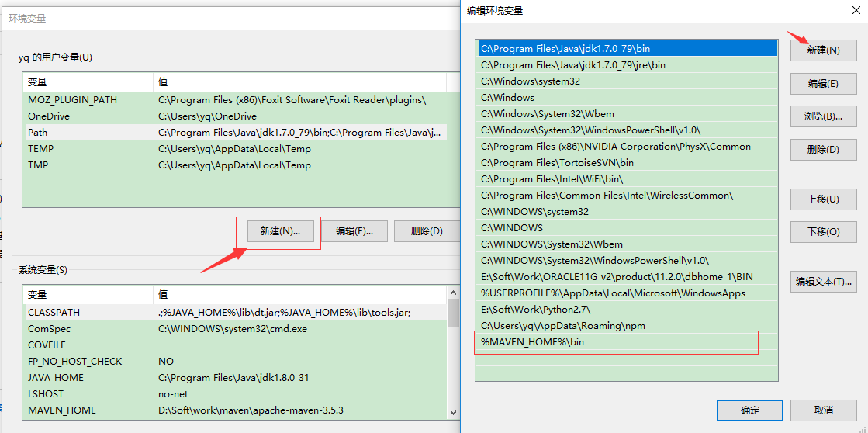Click cmd.exe value cell
Screen dimensions: 868x433
tap(232, 328)
